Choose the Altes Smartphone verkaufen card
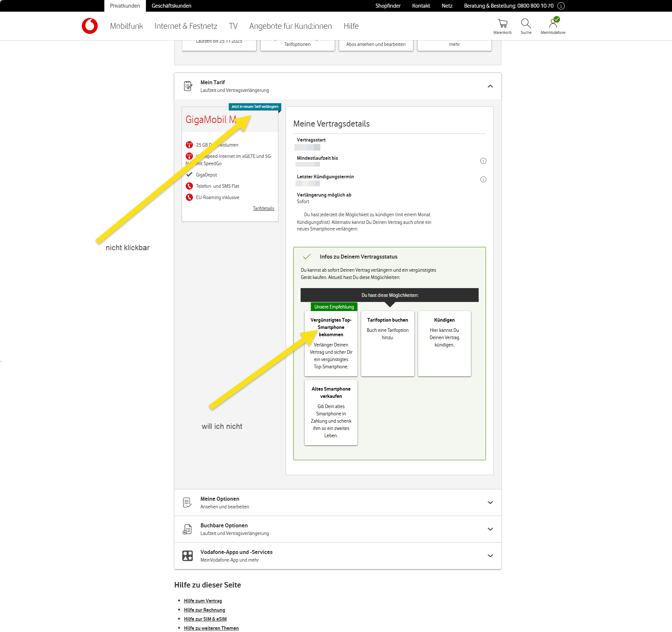The image size is (672, 632). coord(331,412)
